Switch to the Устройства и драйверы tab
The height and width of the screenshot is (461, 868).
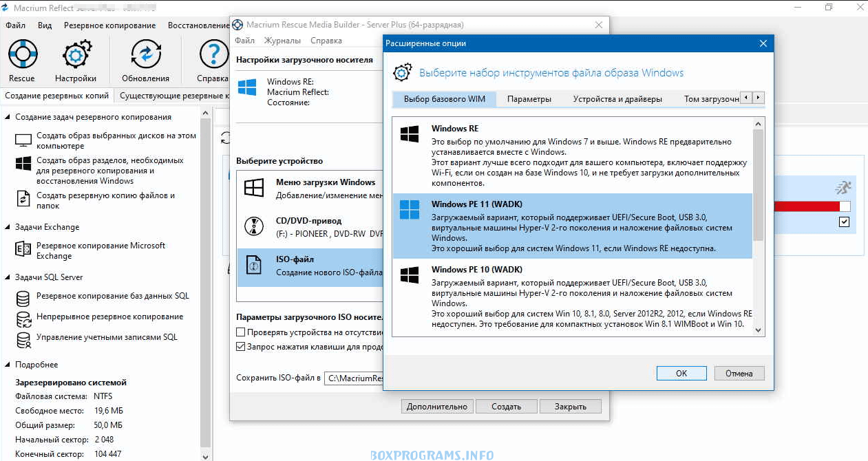tap(617, 98)
